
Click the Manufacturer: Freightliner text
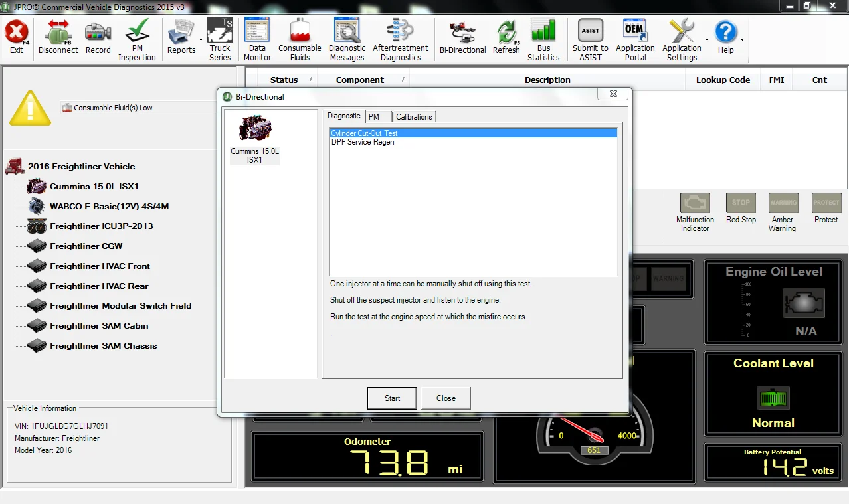(57, 438)
